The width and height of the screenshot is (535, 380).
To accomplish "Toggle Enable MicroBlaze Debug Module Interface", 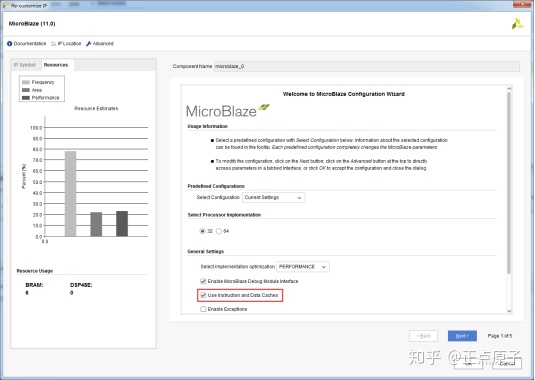I will click(203, 281).
